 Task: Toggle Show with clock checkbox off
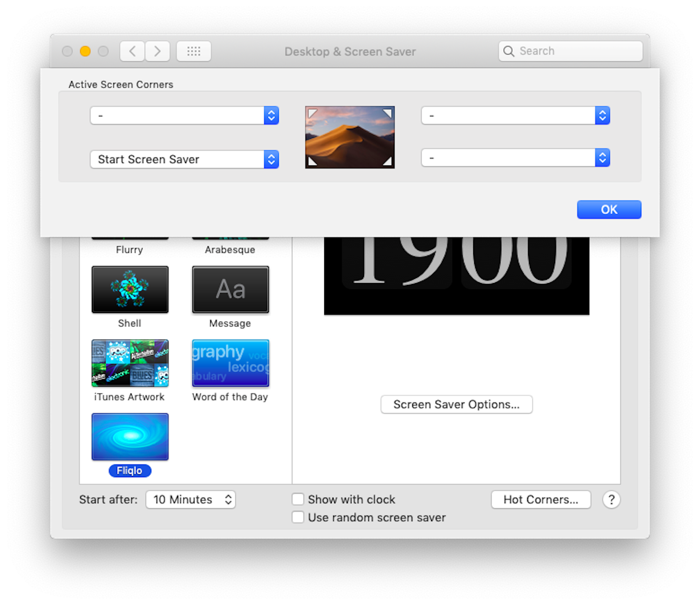click(x=298, y=499)
